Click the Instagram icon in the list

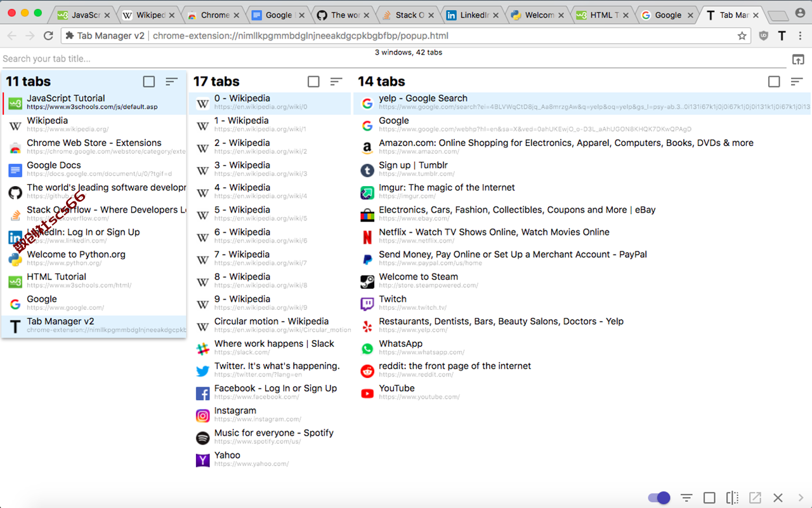pos(202,416)
